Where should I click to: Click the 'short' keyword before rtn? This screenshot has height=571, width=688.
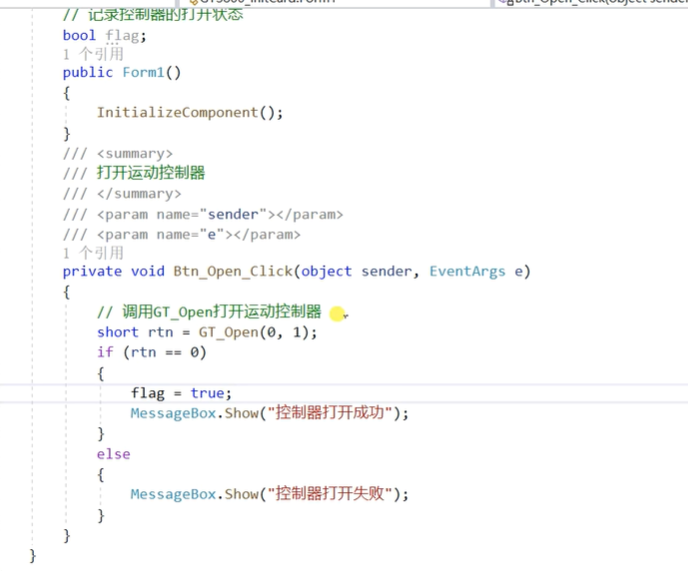click(x=118, y=332)
